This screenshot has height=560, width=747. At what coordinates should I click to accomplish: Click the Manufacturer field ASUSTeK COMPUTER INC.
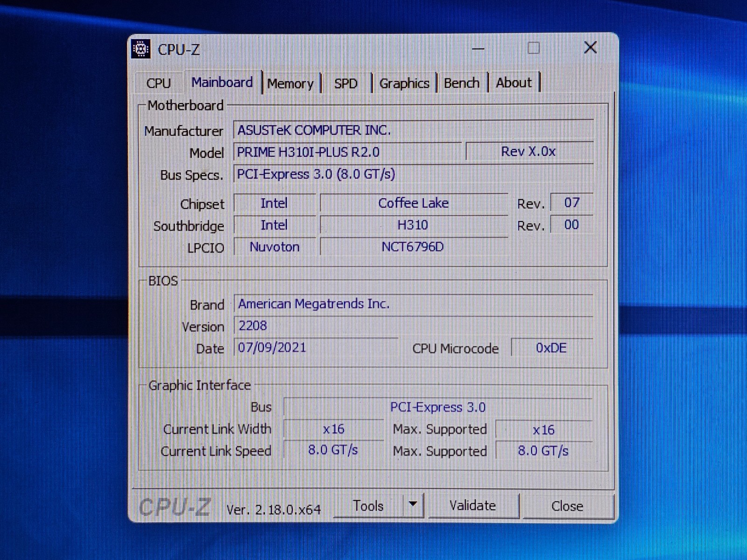click(x=414, y=130)
